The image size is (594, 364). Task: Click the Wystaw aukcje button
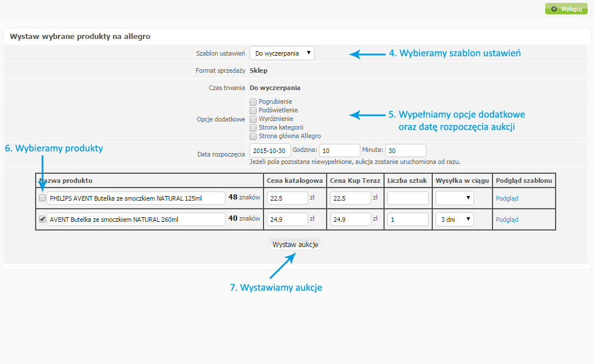[295, 244]
